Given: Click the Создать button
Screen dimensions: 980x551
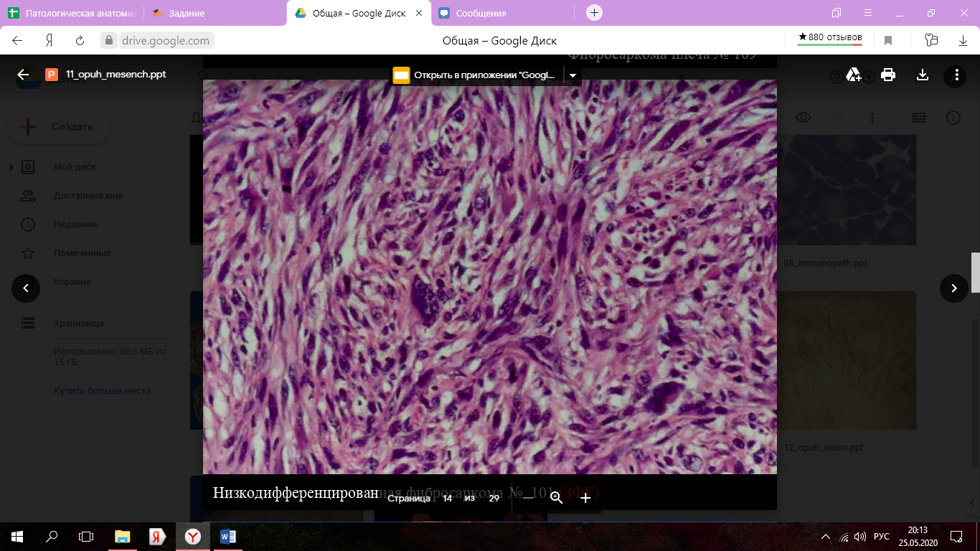Looking at the screenshot, I should click(60, 127).
